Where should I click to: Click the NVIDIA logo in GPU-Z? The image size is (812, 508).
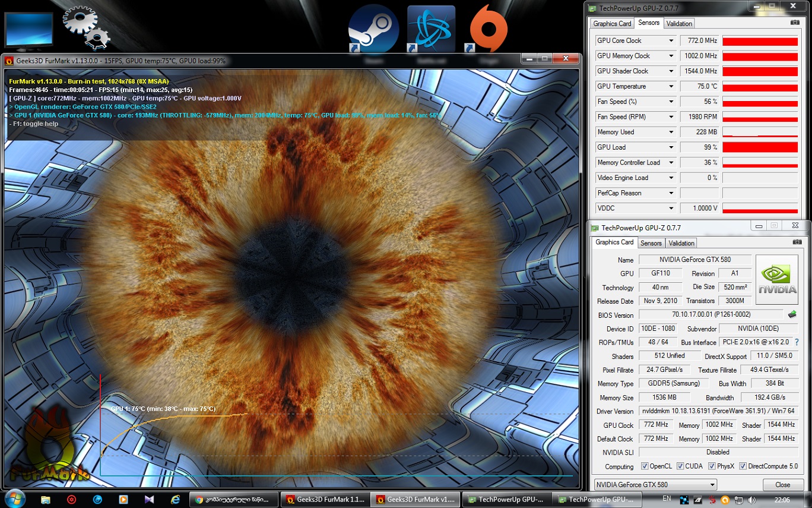778,279
